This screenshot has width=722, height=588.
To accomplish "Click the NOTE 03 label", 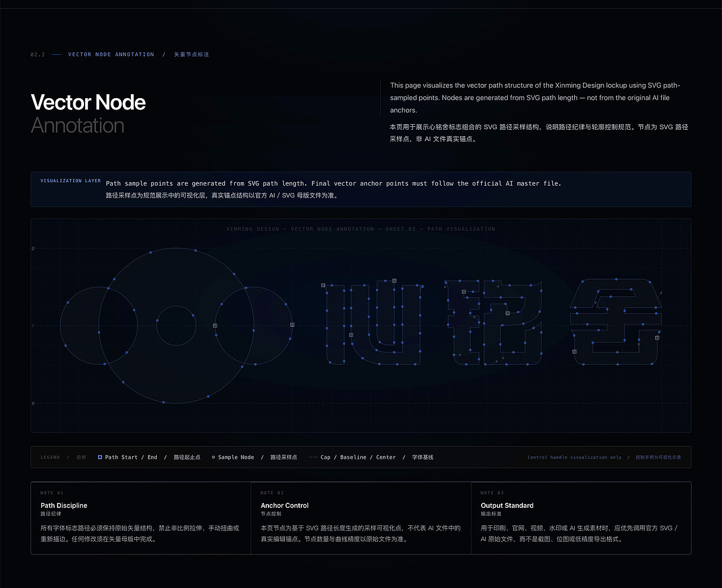I will [492, 493].
